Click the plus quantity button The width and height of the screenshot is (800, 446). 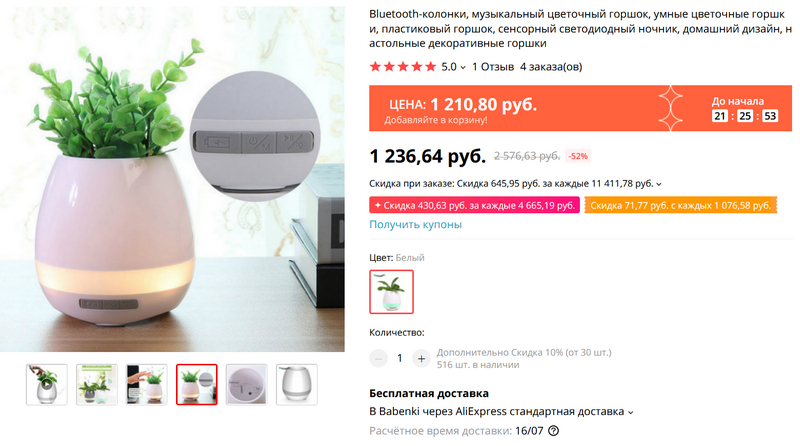tap(421, 359)
